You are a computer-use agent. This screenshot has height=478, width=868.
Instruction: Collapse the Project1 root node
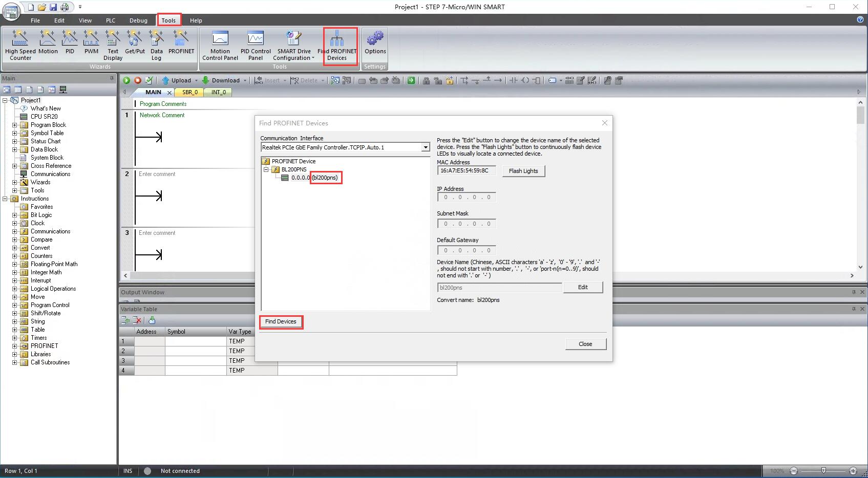(5, 100)
